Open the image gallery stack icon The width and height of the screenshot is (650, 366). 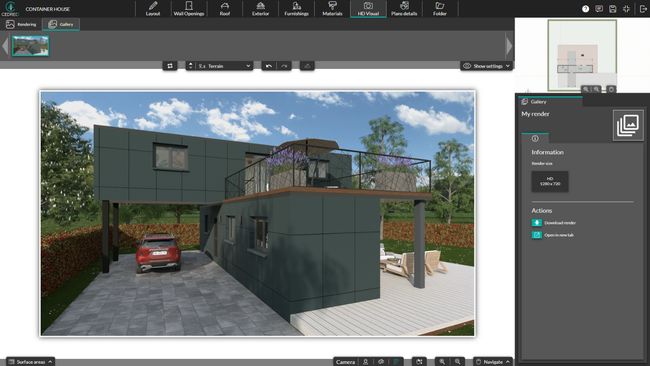coord(628,125)
